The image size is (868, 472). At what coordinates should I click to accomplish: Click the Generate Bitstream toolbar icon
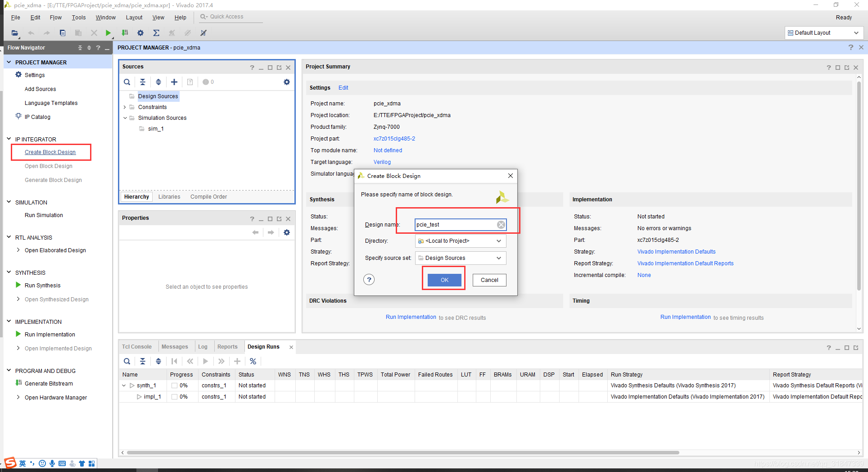125,33
